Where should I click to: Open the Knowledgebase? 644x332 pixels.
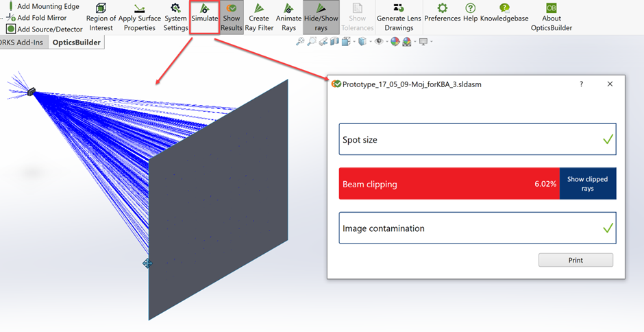(504, 13)
